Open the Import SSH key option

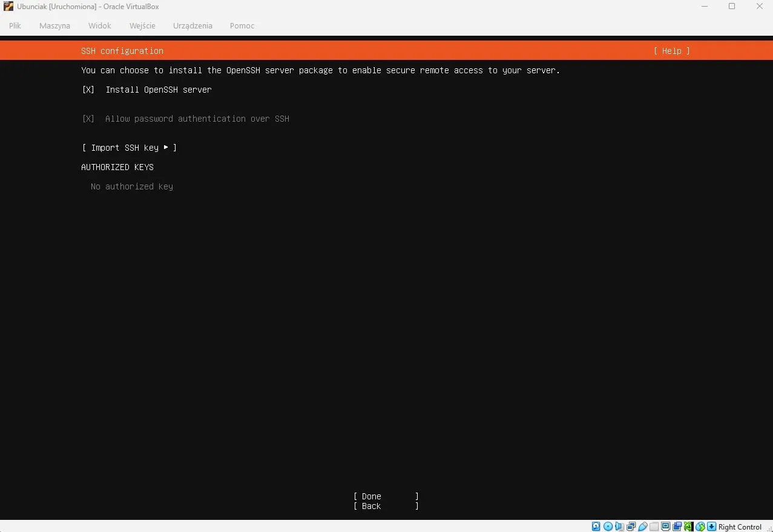pos(130,148)
